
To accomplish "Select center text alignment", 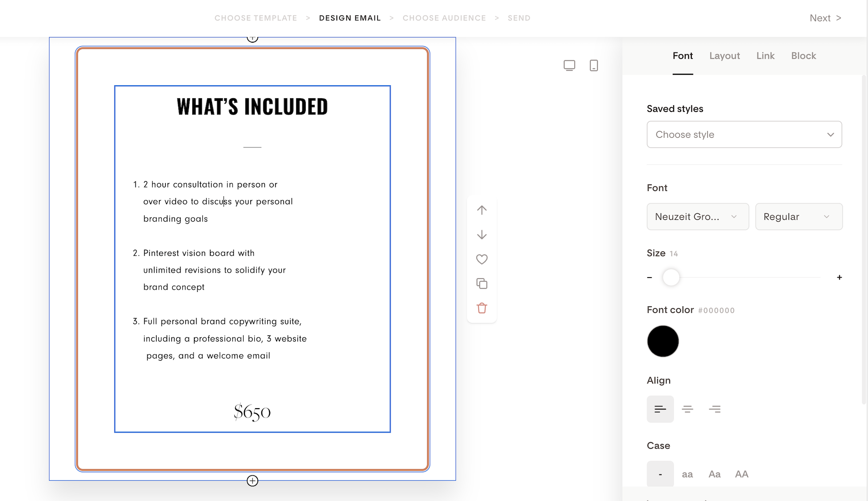I will 687,409.
